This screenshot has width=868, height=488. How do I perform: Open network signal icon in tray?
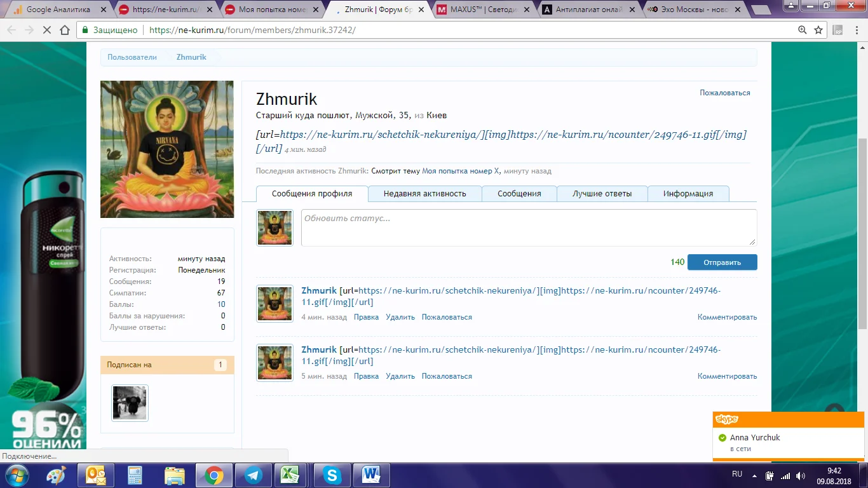[x=785, y=475]
